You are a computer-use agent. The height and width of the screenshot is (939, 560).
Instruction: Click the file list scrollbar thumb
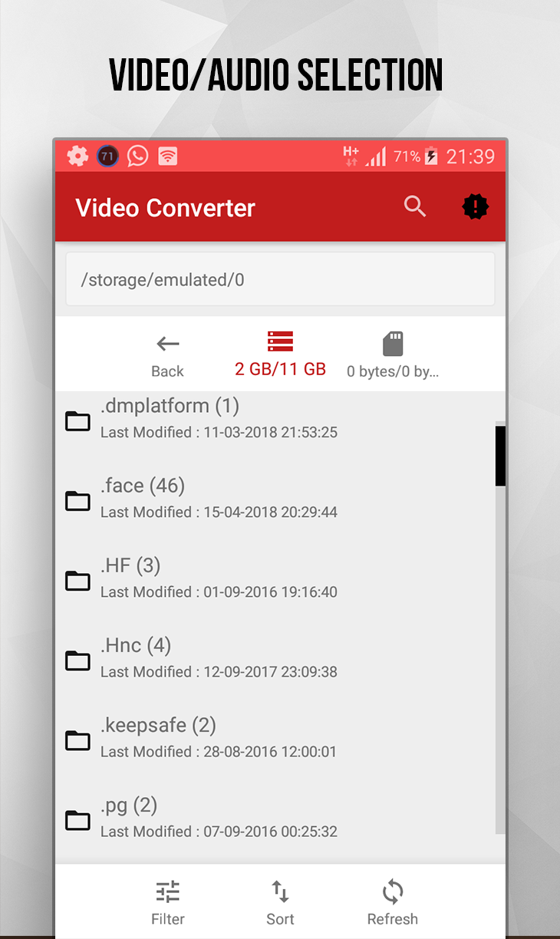coord(500,456)
